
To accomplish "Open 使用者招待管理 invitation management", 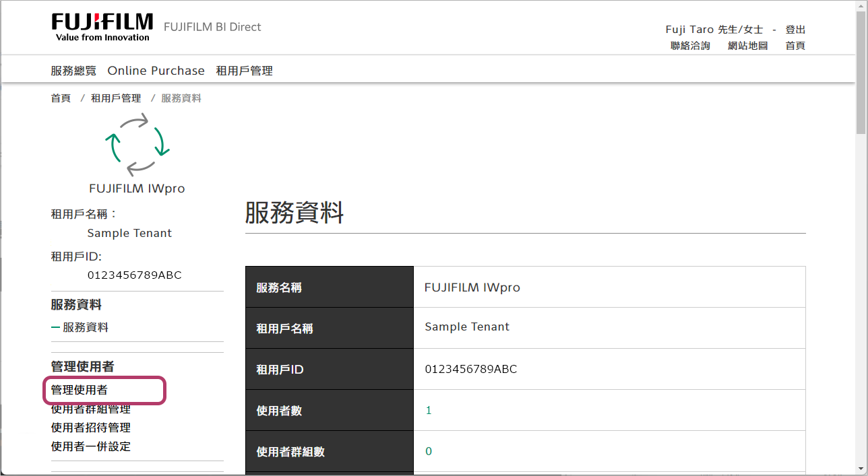I will [x=90, y=427].
